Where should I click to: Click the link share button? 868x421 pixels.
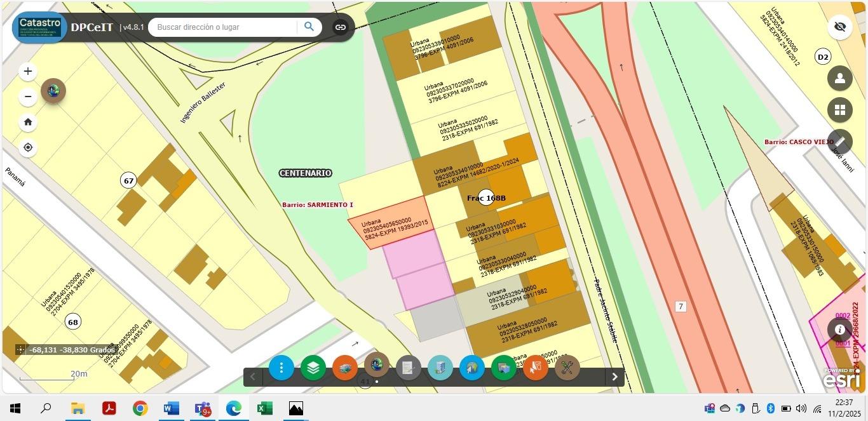point(341,27)
